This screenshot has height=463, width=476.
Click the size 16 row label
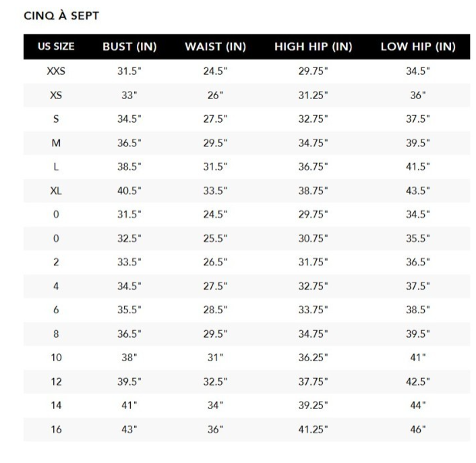[56, 429]
